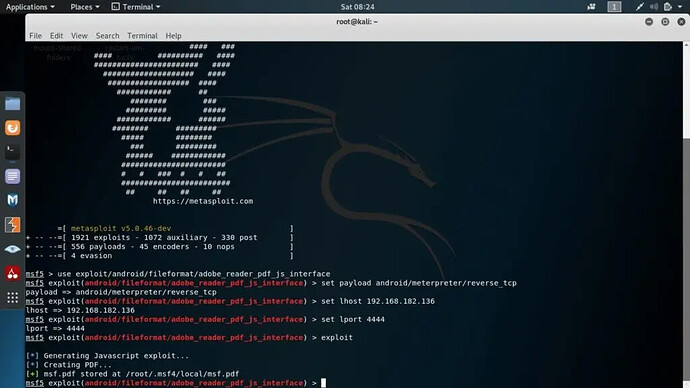Click the pen icon in the top bar
Viewport: 690px width, 388px height.
639,7
